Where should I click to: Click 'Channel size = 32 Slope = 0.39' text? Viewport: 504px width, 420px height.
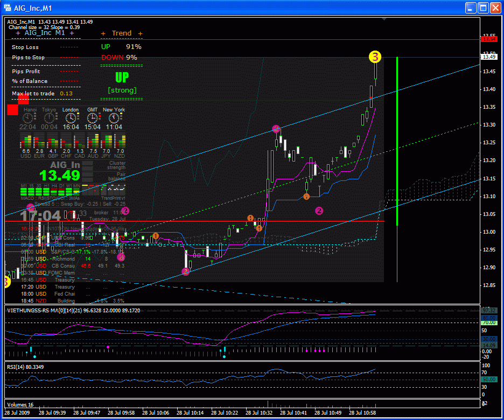(x=44, y=27)
